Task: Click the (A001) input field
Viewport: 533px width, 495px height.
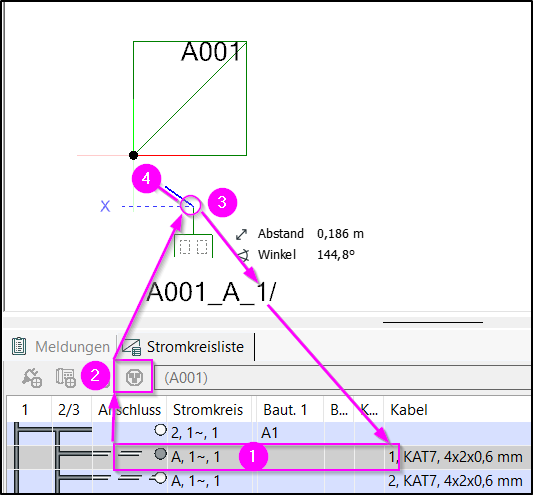Action: pos(343,378)
